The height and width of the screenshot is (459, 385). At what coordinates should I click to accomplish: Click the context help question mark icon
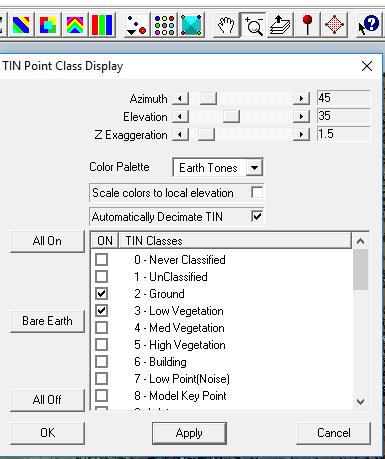369,25
